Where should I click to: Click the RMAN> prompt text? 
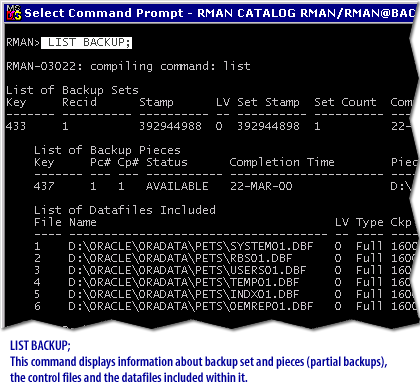[x=23, y=42]
